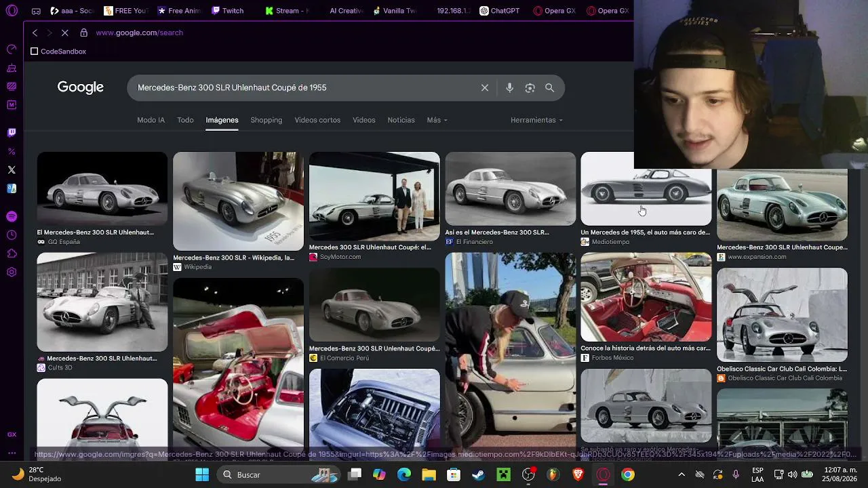Open the taskbar clock and date
Image resolution: width=868 pixels, height=488 pixels.
pyautogui.click(x=840, y=474)
